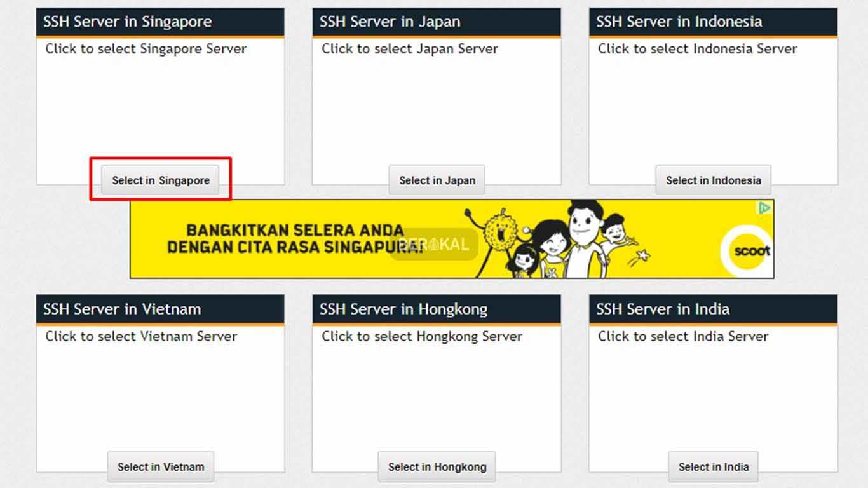
Task: Click the 'Click to select Japan Server' link
Action: coord(409,48)
